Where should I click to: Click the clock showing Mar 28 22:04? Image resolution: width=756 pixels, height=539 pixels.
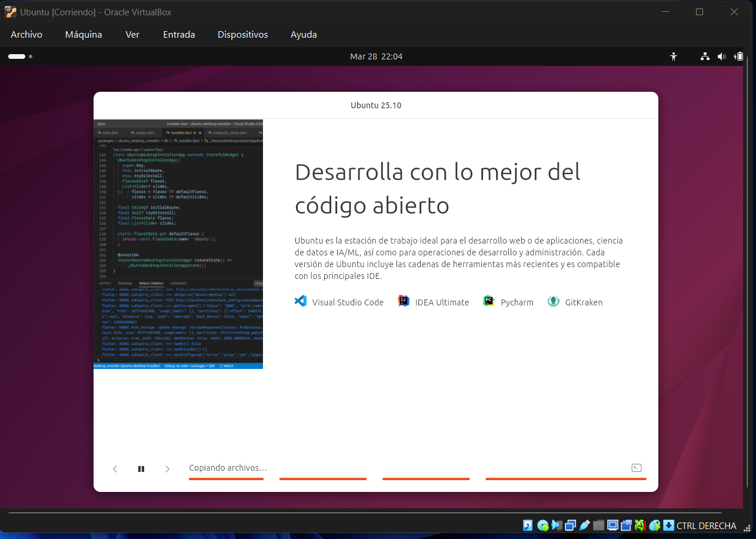pos(376,56)
